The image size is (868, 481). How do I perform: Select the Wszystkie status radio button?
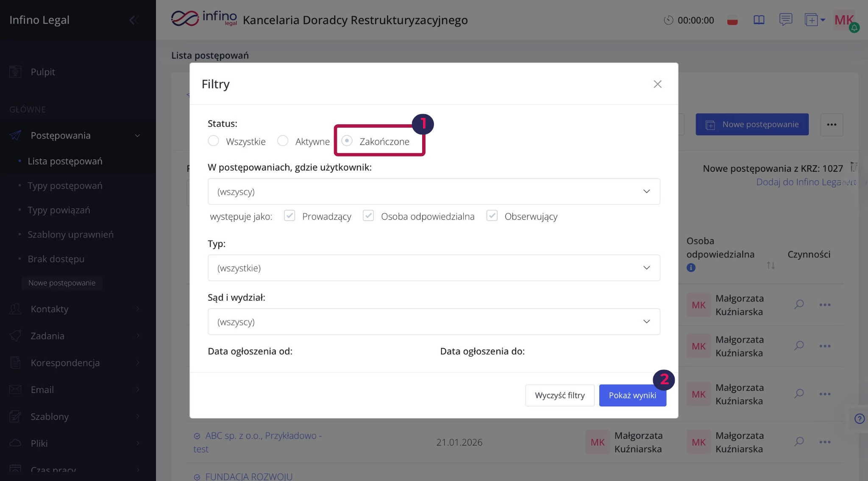click(x=214, y=141)
